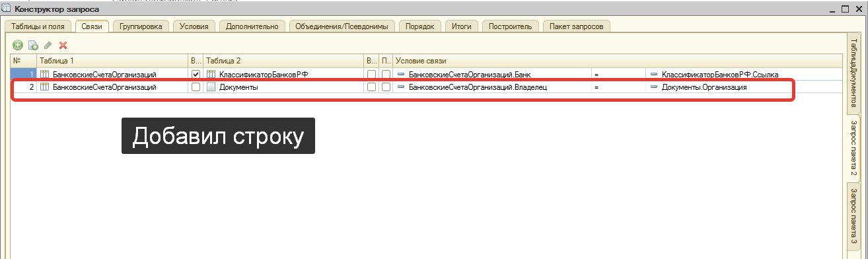Click the Документы cell
The width and height of the screenshot is (868, 259).
pos(284,87)
